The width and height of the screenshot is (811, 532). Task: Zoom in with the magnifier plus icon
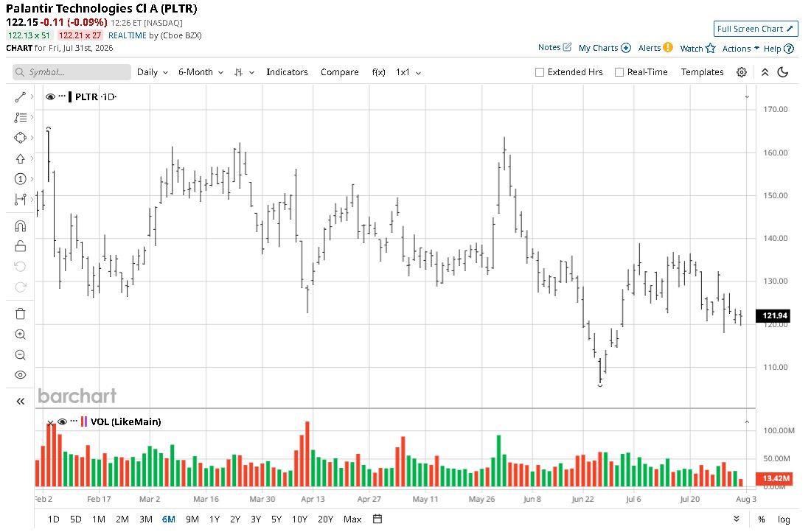point(20,335)
